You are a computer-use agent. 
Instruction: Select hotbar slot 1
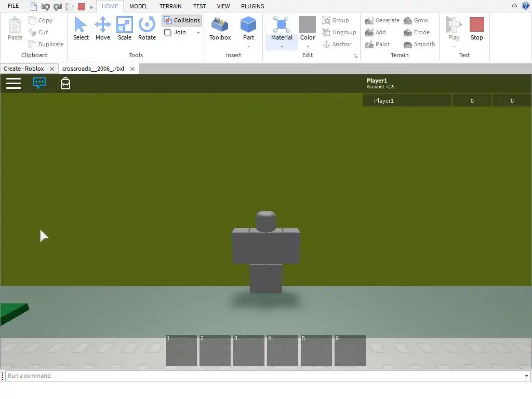point(181,351)
